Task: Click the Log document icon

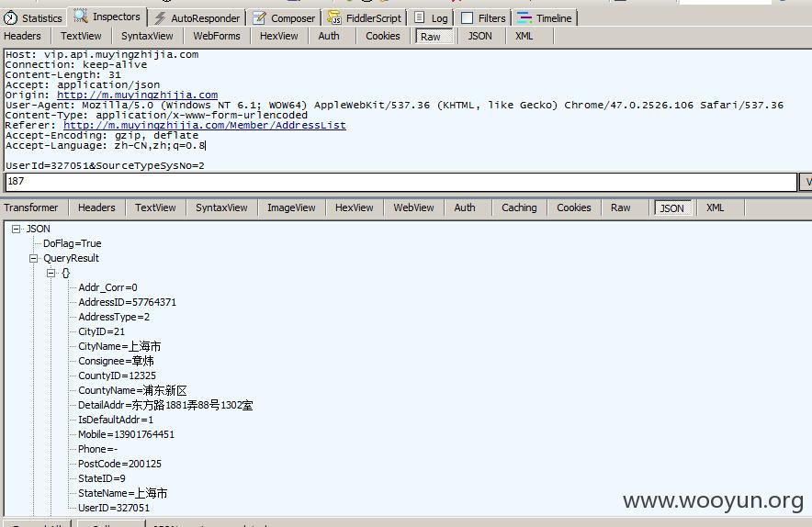Action: coord(420,17)
